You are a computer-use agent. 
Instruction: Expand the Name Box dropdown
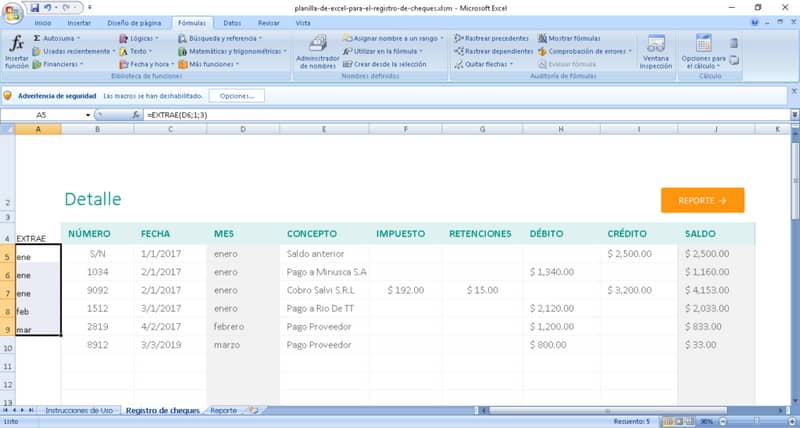pyautogui.click(x=88, y=115)
